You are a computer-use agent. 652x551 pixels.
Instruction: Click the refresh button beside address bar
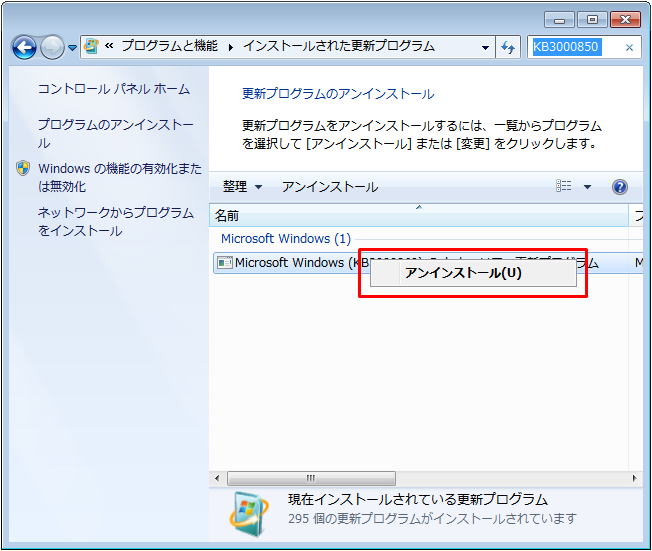tap(508, 47)
